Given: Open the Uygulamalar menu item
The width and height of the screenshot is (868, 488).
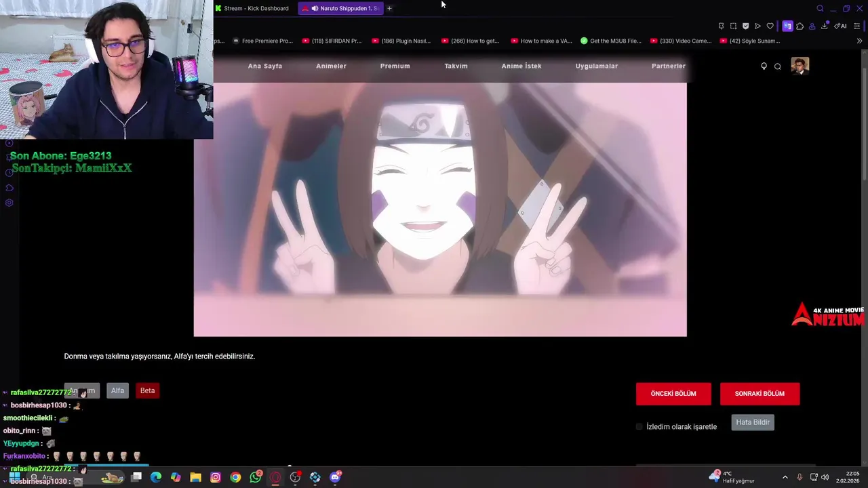Looking at the screenshot, I should pos(597,66).
